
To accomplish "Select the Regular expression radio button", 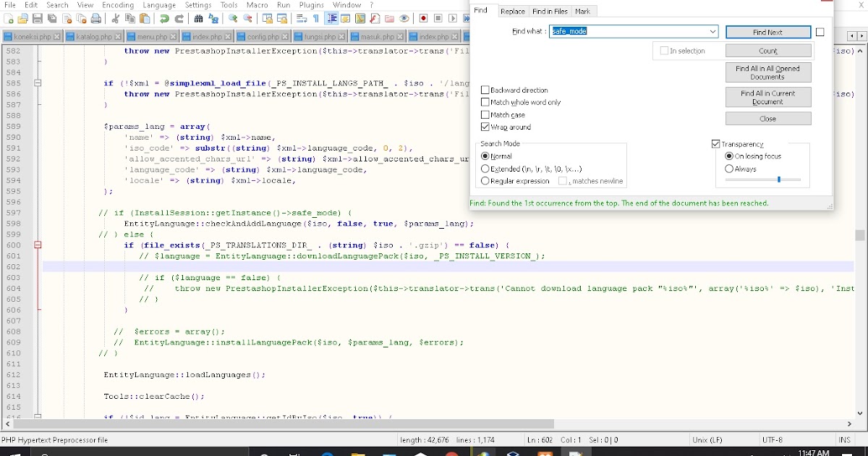I will [485, 181].
